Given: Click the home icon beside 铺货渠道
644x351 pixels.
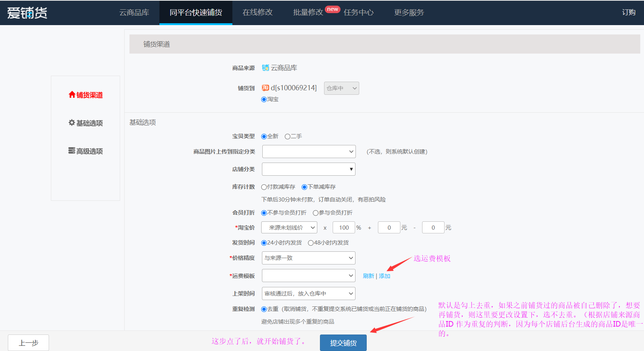Looking at the screenshot, I should (x=72, y=95).
